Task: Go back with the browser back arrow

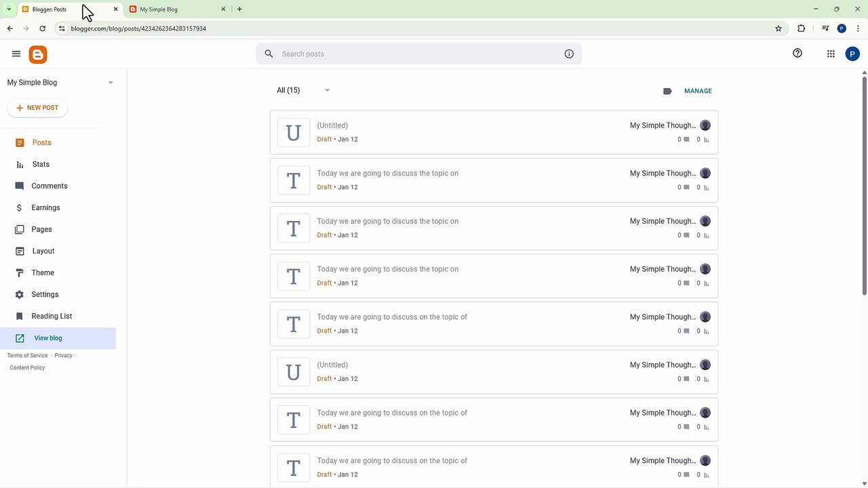Action: [x=9, y=28]
